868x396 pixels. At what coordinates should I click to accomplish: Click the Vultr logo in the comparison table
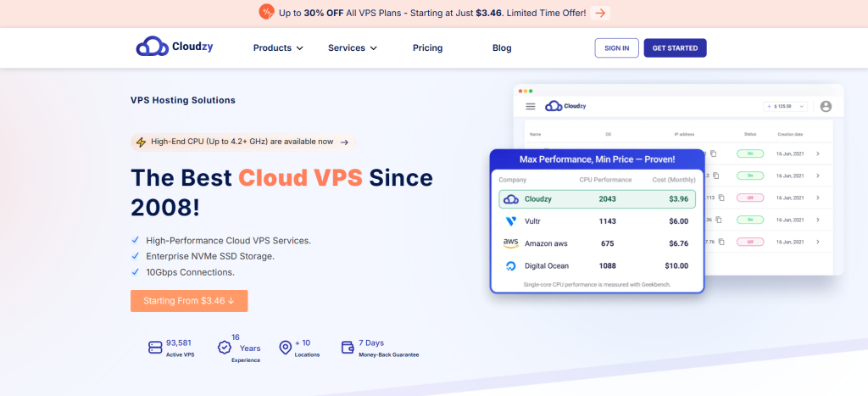(x=511, y=221)
